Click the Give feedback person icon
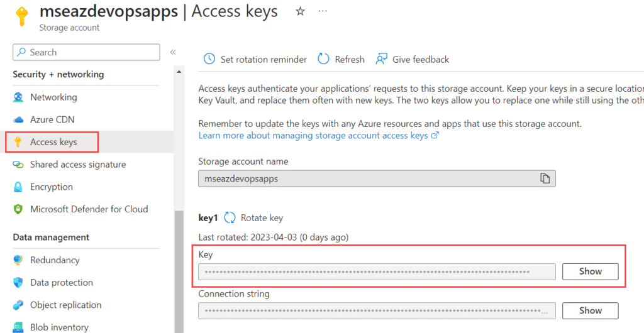The width and height of the screenshot is (644, 333). [x=382, y=59]
